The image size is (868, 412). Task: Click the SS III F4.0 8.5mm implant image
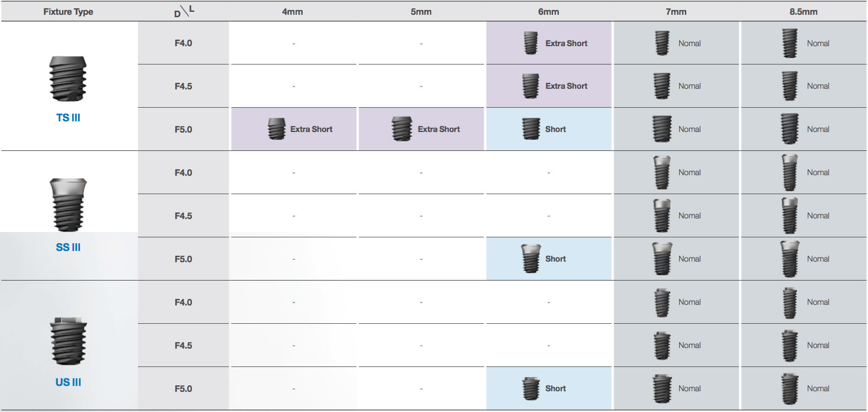pyautogui.click(x=788, y=172)
